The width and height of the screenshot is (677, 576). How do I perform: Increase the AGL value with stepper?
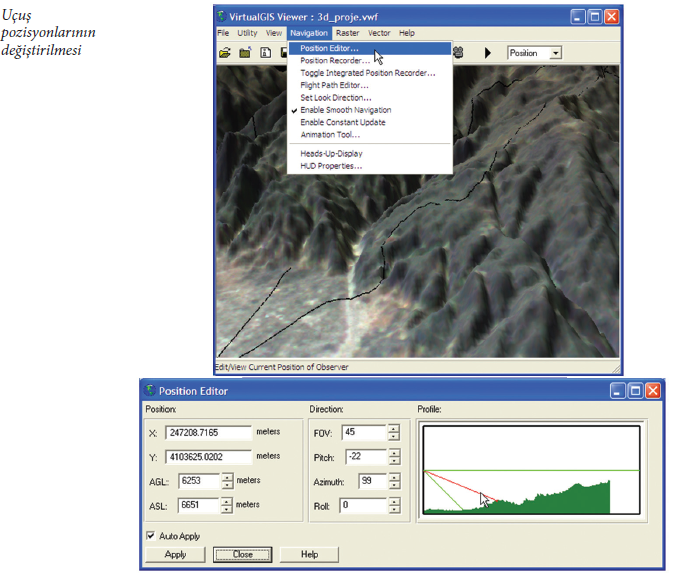click(227, 476)
